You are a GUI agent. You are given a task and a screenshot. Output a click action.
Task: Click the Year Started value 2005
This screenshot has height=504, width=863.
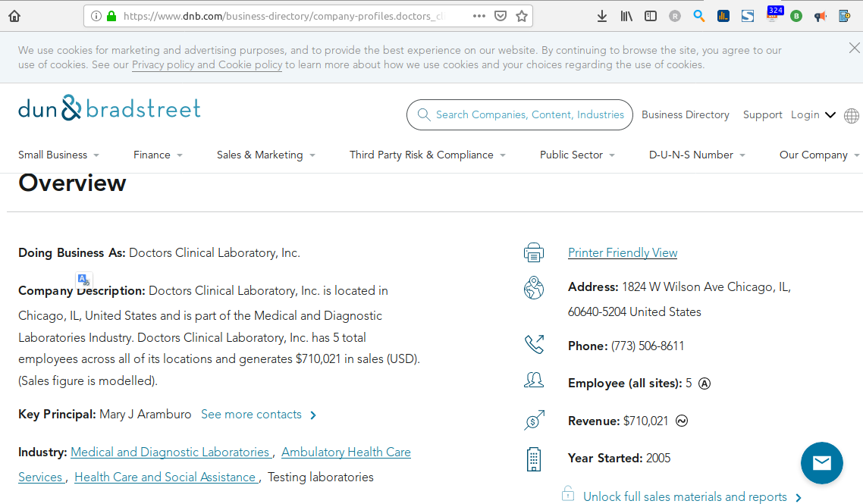658,459
